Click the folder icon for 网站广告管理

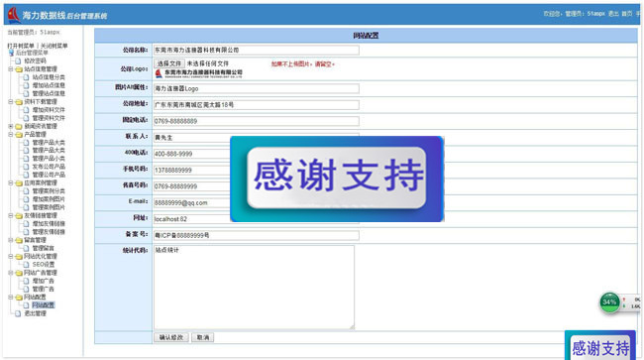click(x=19, y=273)
